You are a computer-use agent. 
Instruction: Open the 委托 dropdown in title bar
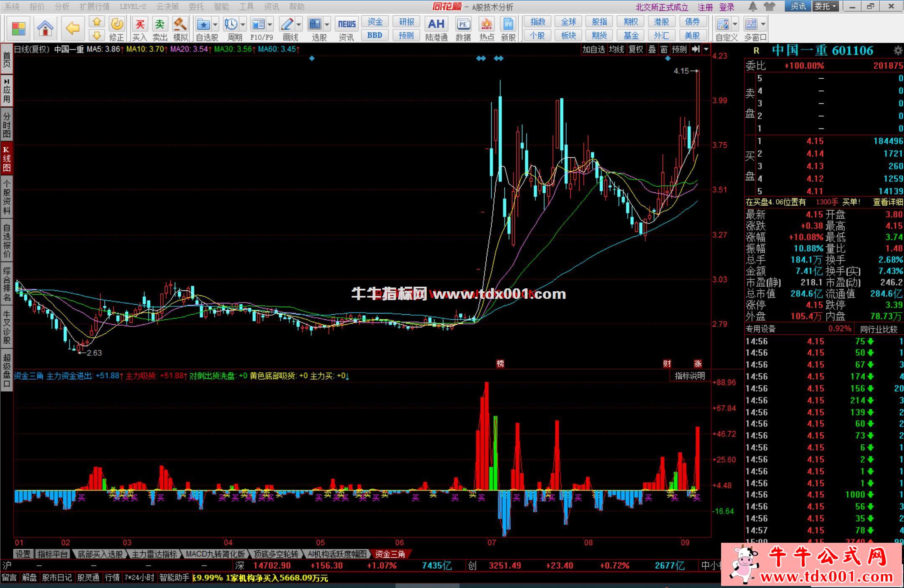[826, 6]
